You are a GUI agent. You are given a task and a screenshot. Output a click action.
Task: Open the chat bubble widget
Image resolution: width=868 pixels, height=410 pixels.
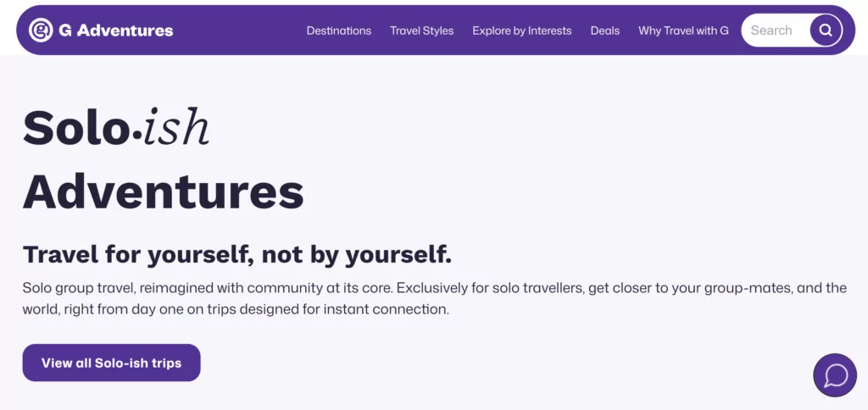click(835, 375)
